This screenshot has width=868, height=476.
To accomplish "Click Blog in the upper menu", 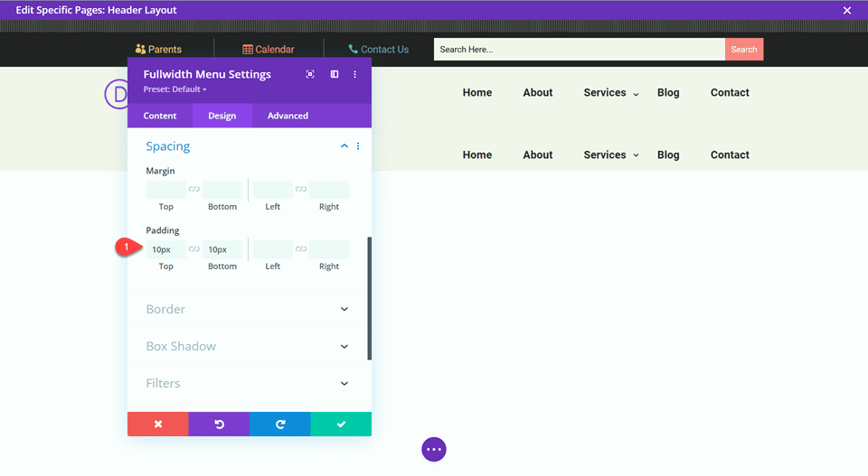I will [x=668, y=93].
